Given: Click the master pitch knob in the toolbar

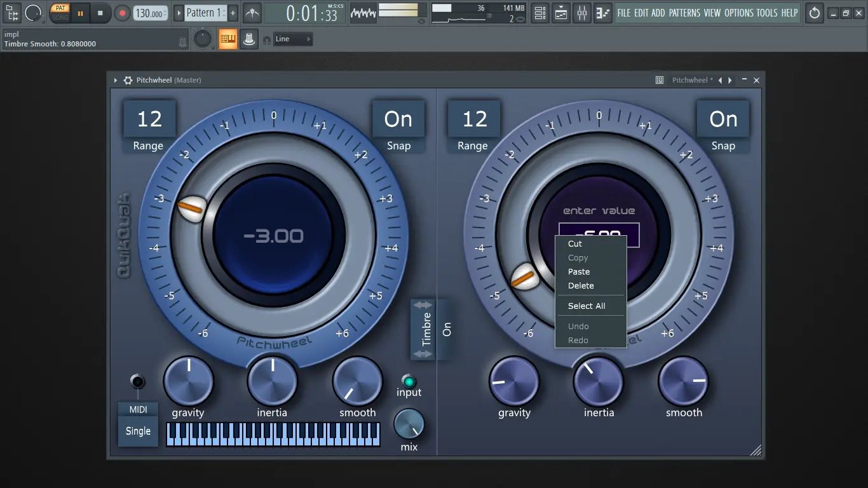Looking at the screenshot, I should pos(203,39).
